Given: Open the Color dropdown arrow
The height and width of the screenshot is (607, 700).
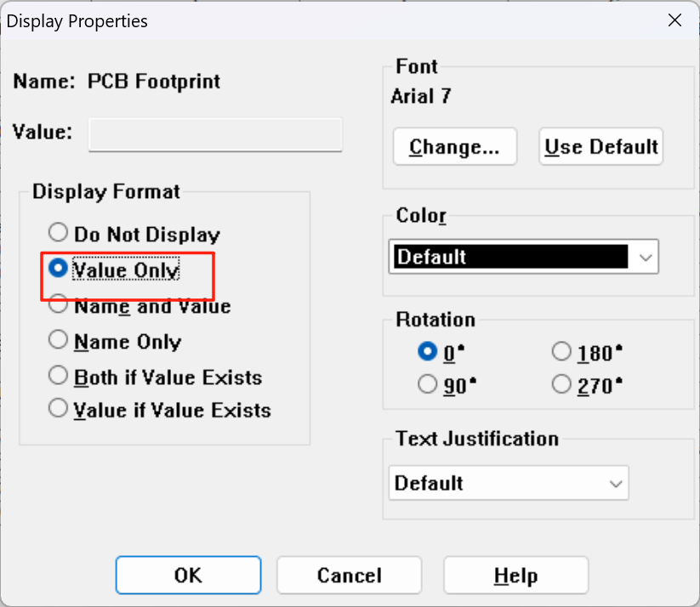Looking at the screenshot, I should [645, 257].
